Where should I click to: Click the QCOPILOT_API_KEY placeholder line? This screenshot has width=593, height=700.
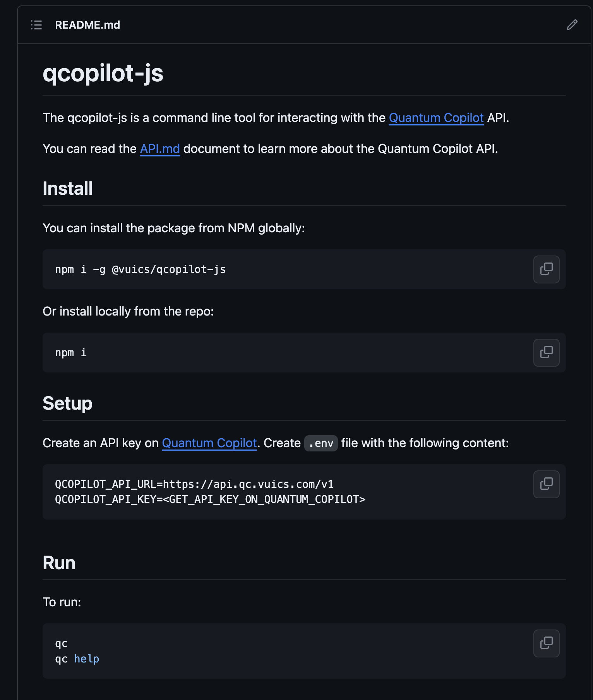(210, 499)
